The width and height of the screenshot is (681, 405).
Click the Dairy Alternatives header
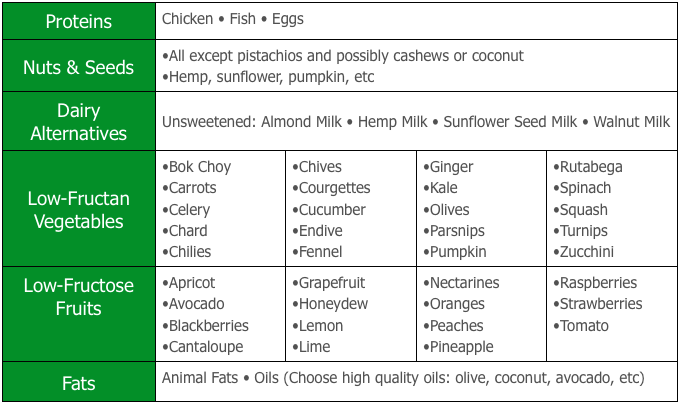pyautogui.click(x=79, y=122)
